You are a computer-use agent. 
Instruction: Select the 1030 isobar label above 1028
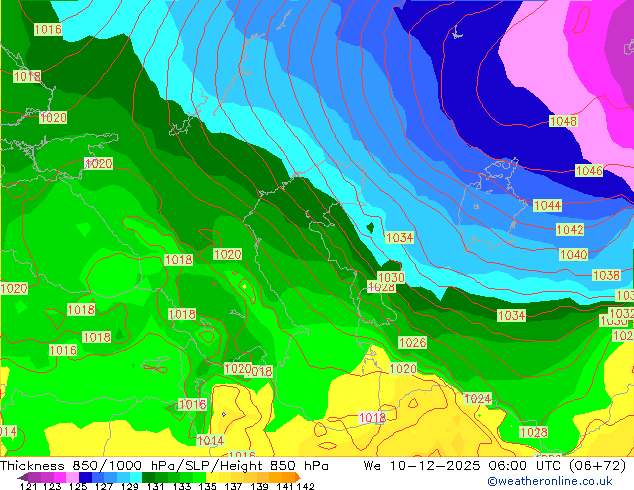pos(391,277)
